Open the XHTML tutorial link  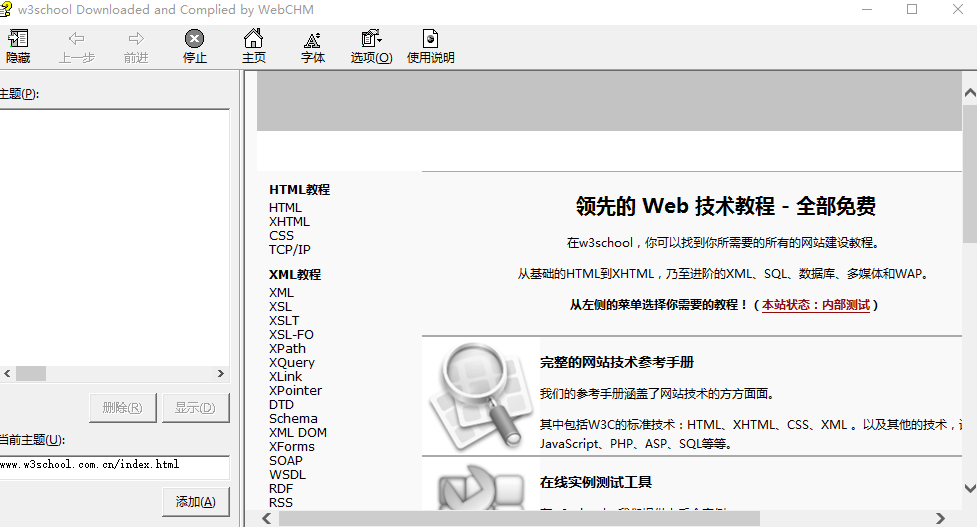(289, 222)
